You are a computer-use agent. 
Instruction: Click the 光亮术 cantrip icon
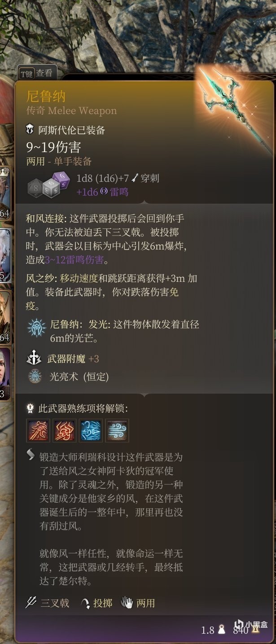pyautogui.click(x=35, y=376)
